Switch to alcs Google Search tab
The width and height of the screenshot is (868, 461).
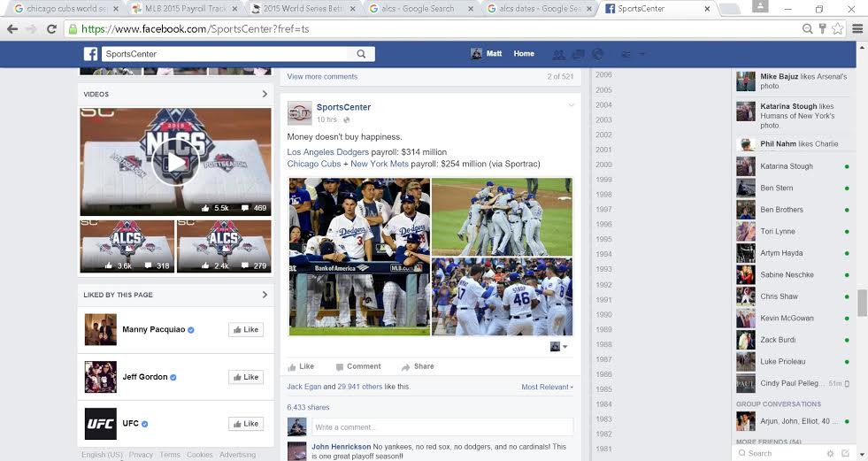(419, 9)
